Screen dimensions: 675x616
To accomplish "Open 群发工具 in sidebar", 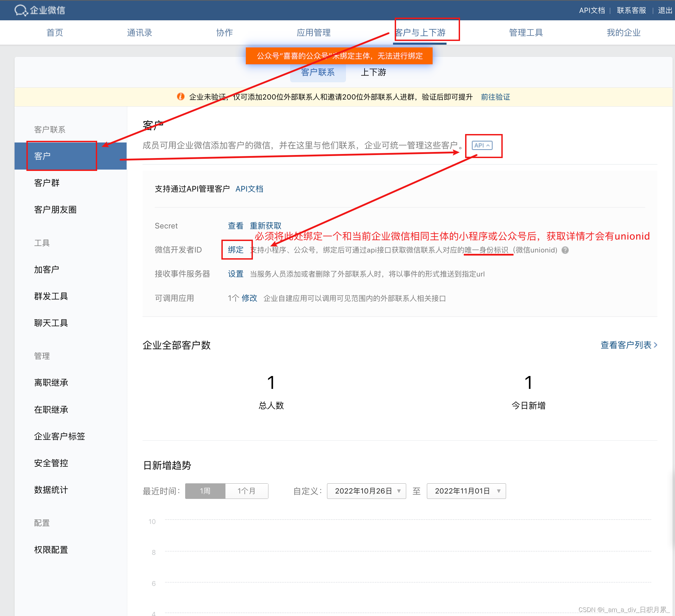I will click(51, 296).
